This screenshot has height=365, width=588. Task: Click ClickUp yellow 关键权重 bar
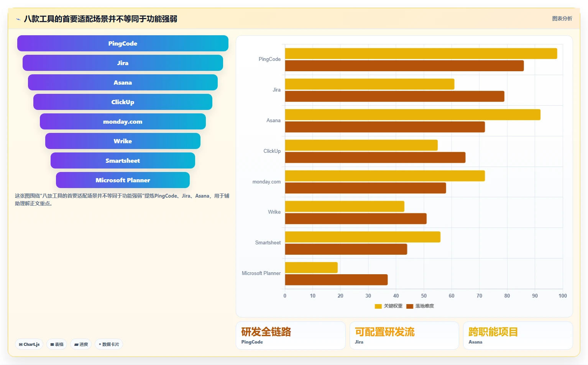361,145
